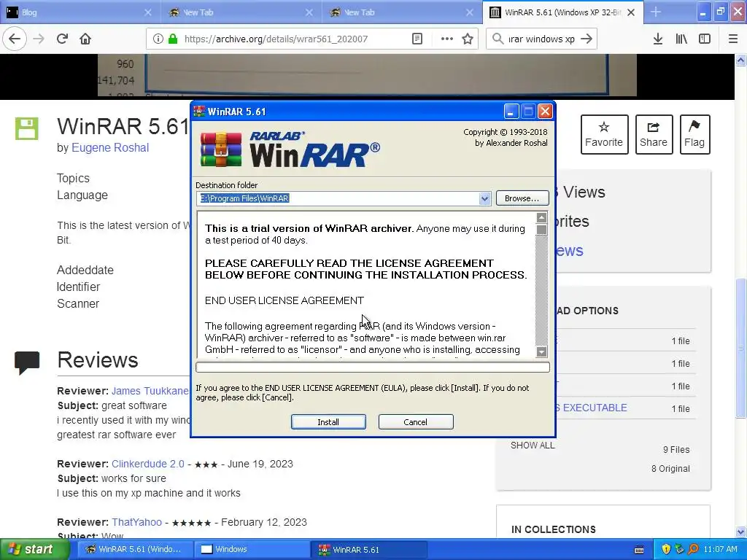Screen dimensions: 747x560
Task: Submit search with the arrow icon
Action: [x=587, y=39]
